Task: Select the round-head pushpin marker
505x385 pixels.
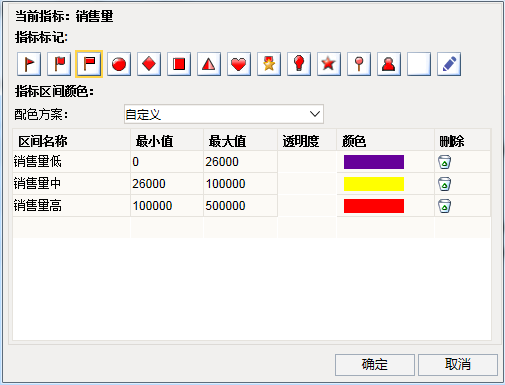Action: [x=359, y=64]
